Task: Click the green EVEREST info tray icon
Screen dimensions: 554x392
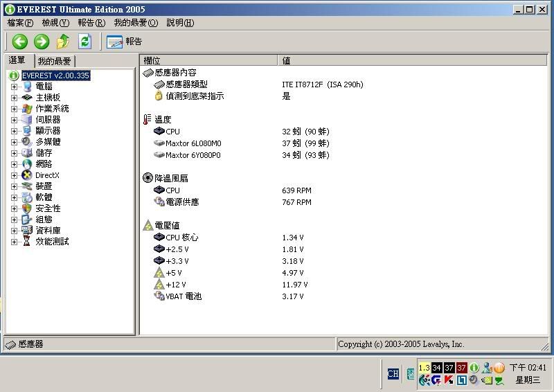Action: coord(474,368)
